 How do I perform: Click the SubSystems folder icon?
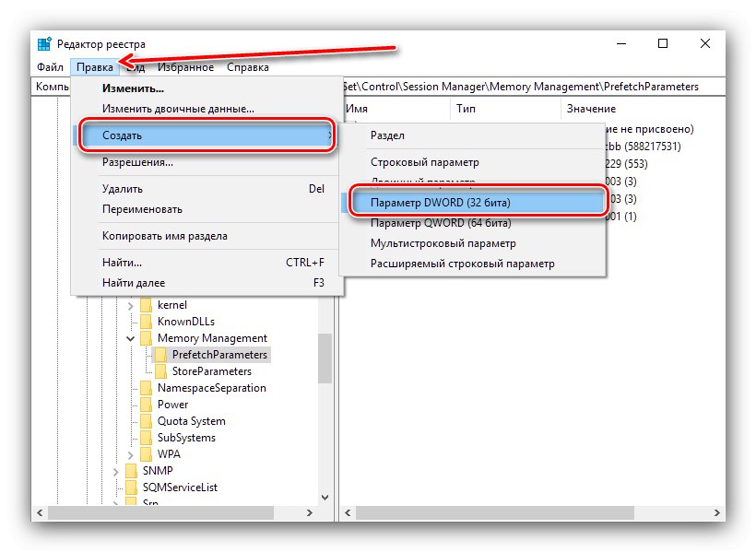(146, 438)
